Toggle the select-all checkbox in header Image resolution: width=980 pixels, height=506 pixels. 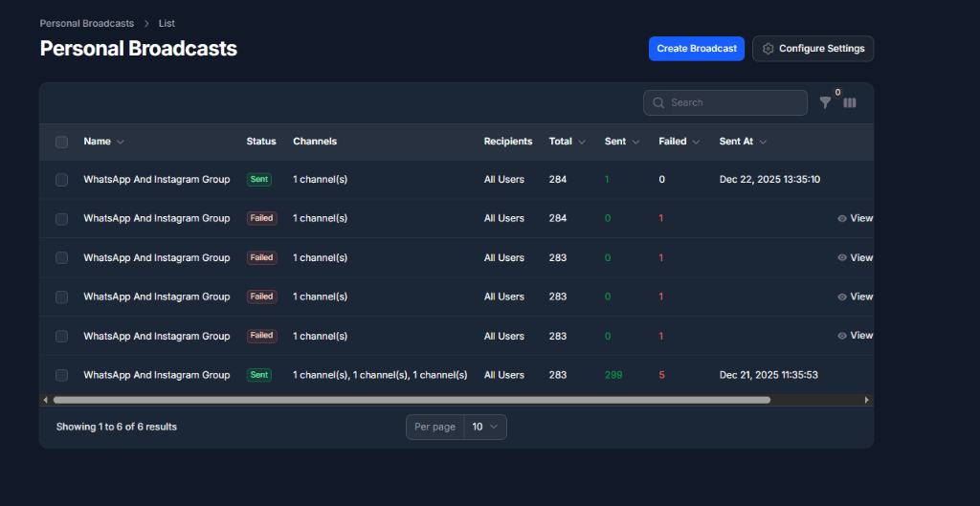click(62, 142)
